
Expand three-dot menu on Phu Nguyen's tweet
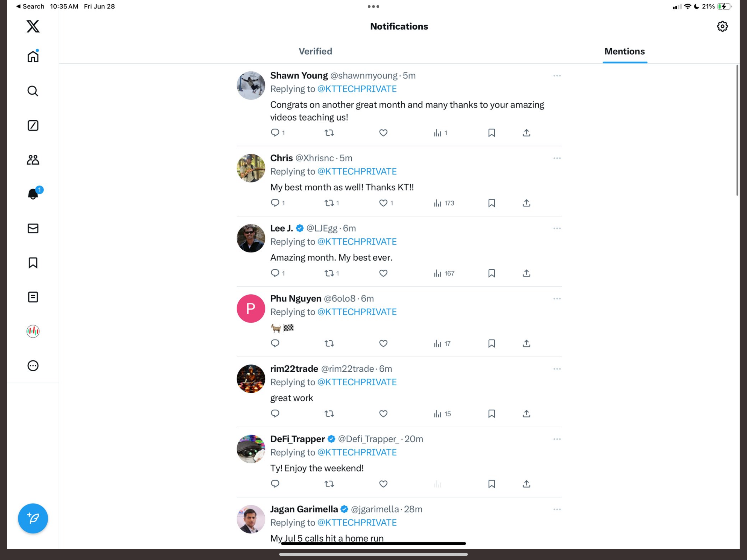click(x=557, y=299)
